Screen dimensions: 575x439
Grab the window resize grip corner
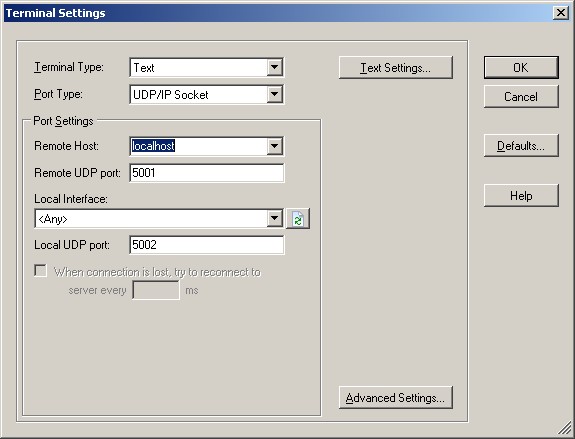tap(565, 428)
